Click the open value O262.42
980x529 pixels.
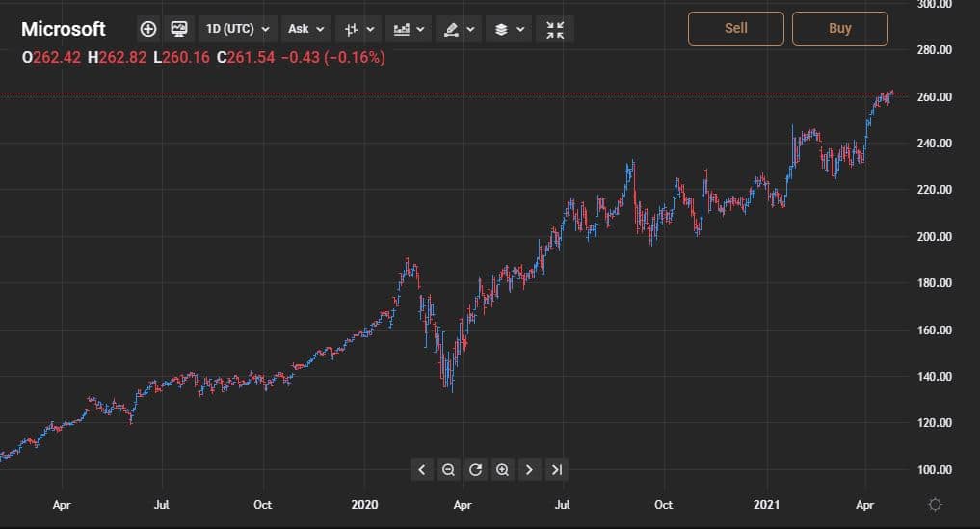51,58
